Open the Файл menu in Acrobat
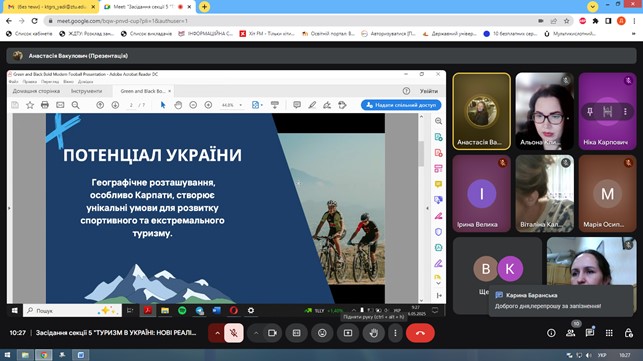This screenshot has height=361, width=643. pos(13,82)
